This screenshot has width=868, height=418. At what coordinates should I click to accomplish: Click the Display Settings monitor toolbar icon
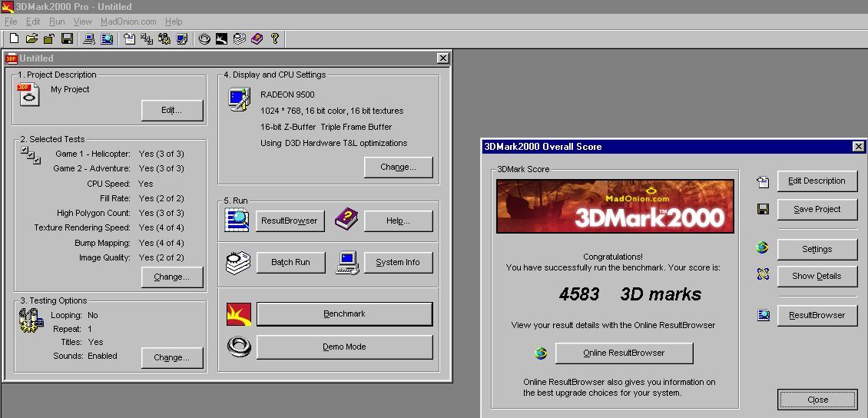pos(182,38)
